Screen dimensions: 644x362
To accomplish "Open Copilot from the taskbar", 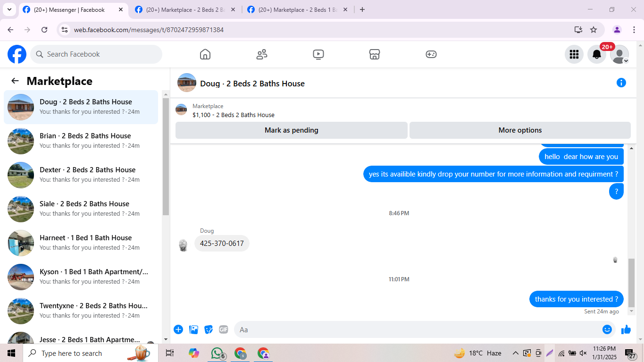I will point(193,353).
